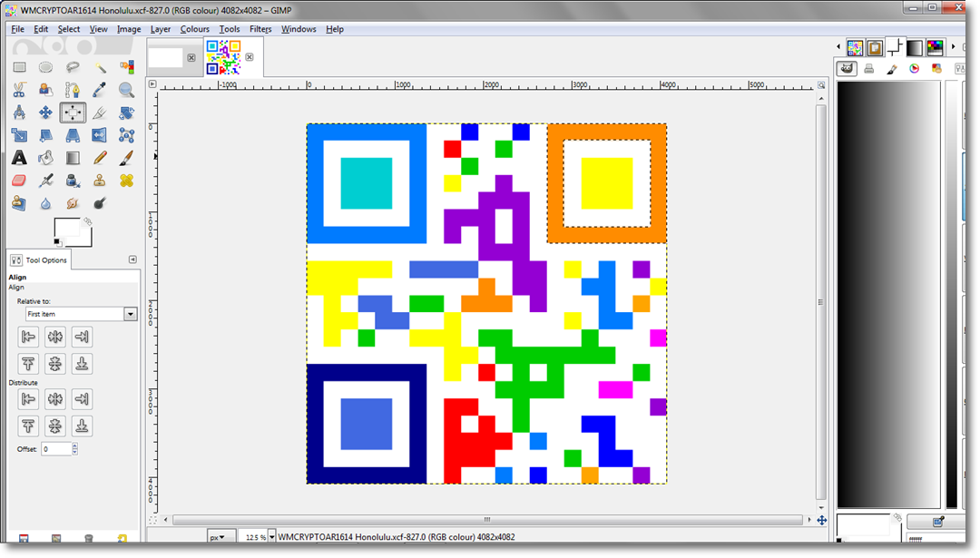Open the Layer menu
The height and width of the screenshot is (558, 980).
click(x=160, y=29)
